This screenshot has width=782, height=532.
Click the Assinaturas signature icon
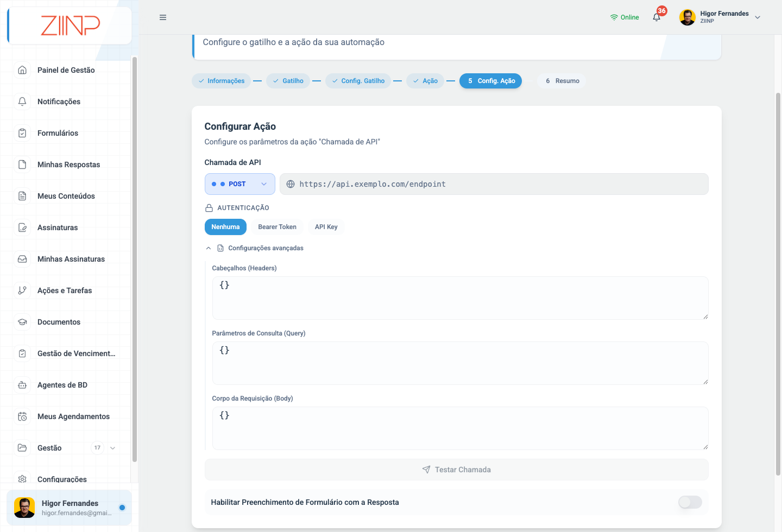(x=22, y=227)
